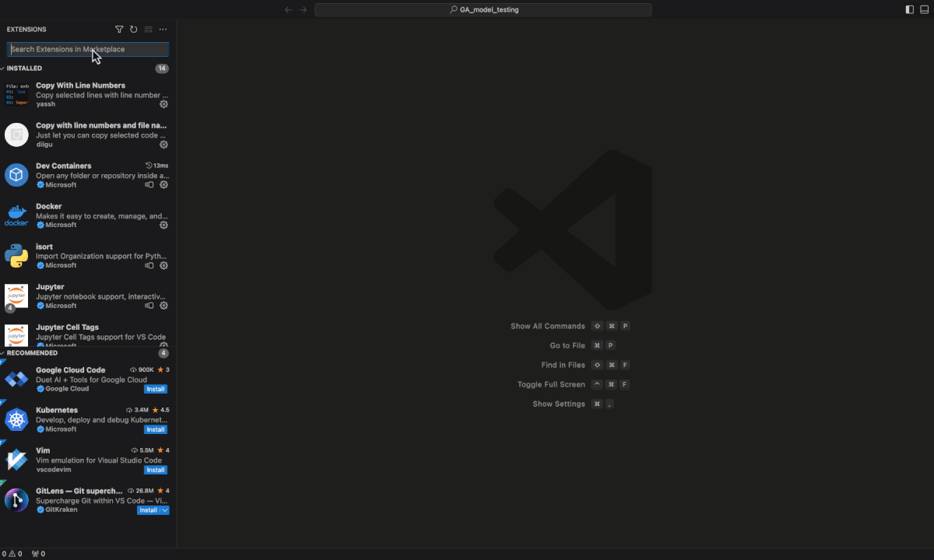This screenshot has height=560, width=934.
Task: Click the isort Python logo
Action: point(16,256)
